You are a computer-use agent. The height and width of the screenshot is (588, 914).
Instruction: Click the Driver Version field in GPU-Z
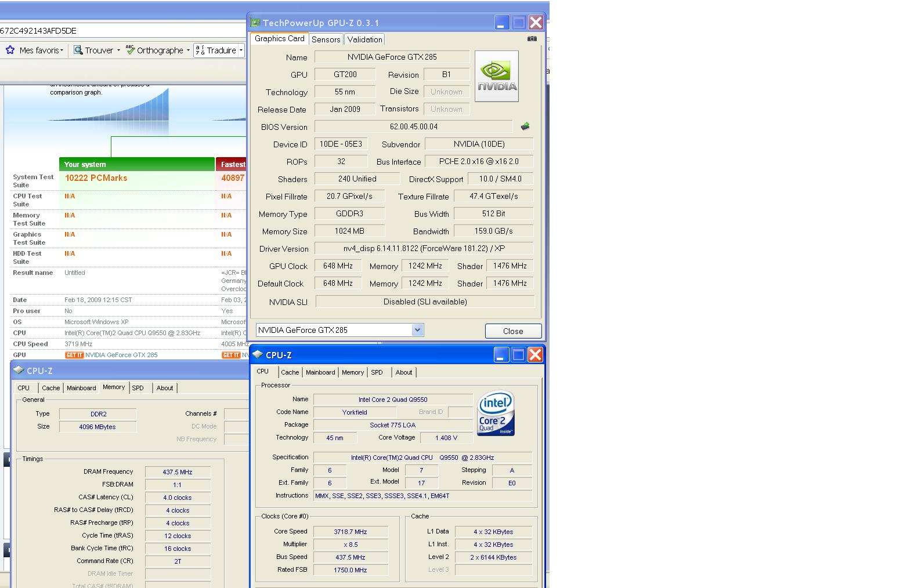(x=424, y=248)
